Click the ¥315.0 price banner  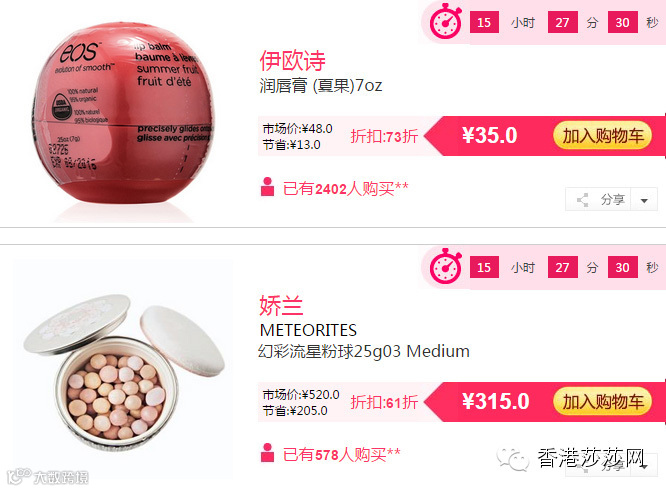495,401
